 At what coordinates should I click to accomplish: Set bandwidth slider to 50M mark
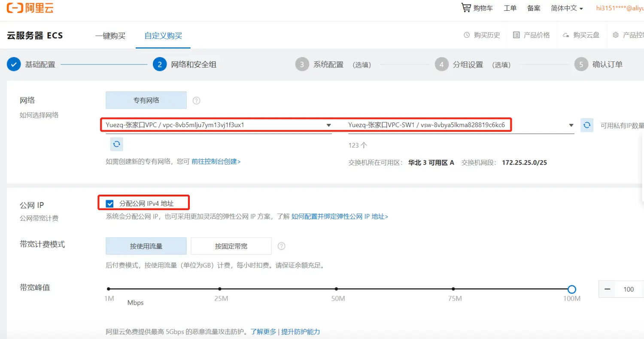coord(336,289)
